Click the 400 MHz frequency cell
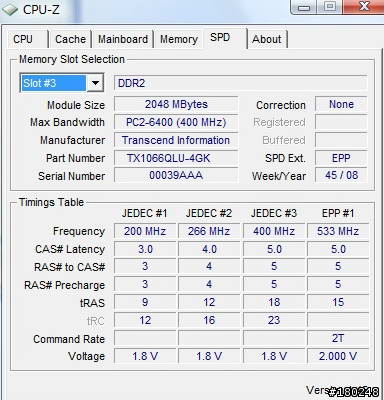The image size is (384, 400). (x=274, y=231)
